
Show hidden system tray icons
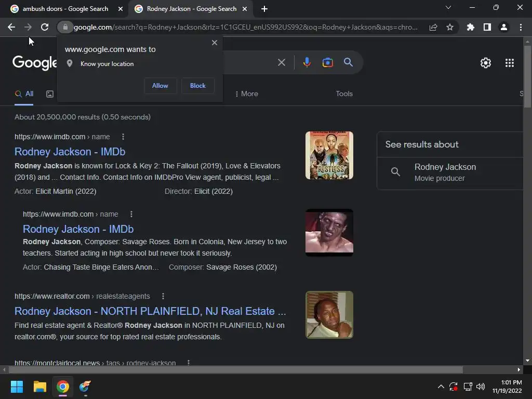coord(441,387)
